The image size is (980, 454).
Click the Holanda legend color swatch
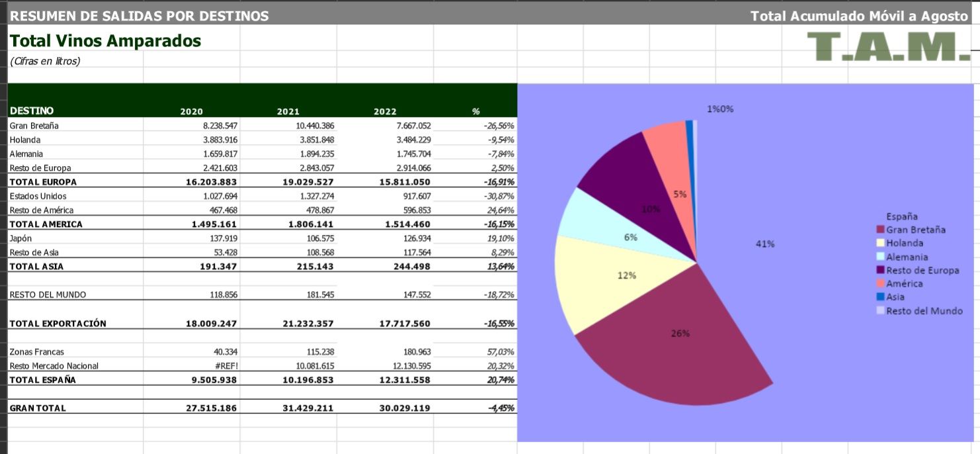tap(880, 243)
